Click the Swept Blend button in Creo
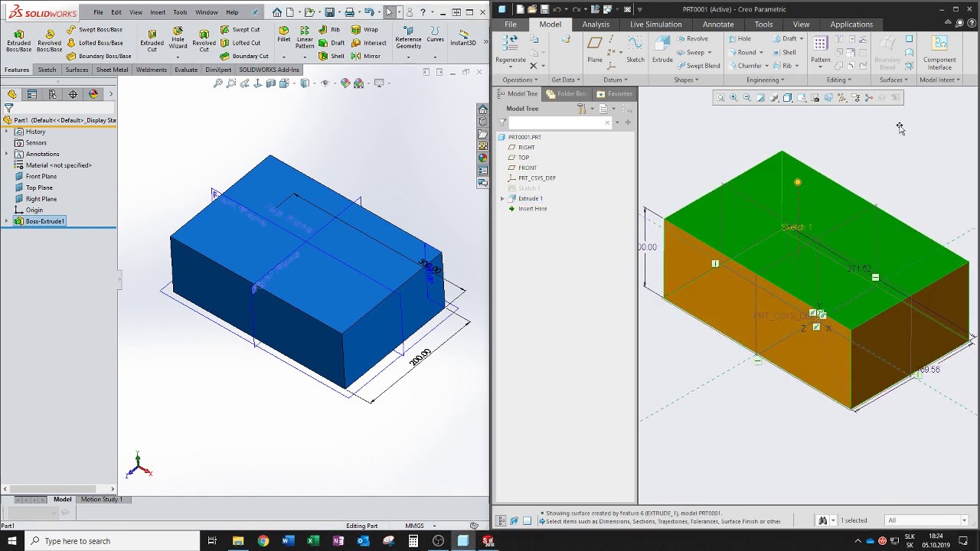Viewport: 980px width, 551px height. click(x=697, y=66)
